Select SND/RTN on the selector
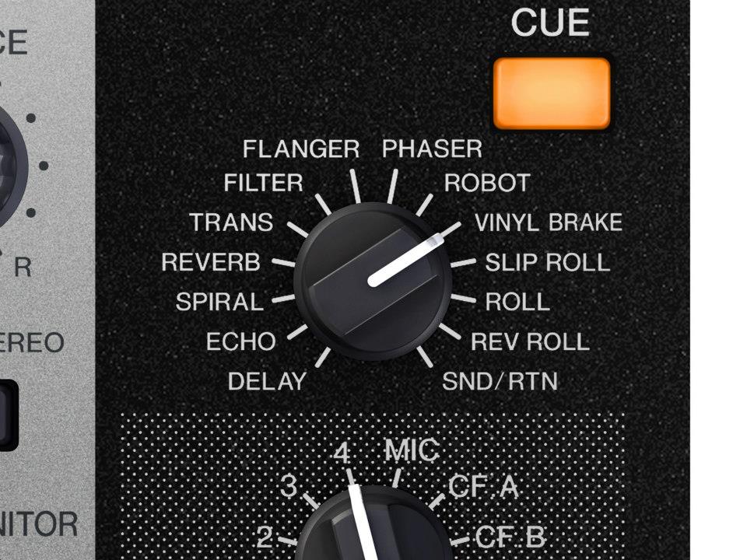Viewport: 747px width, 560px height. (500, 381)
